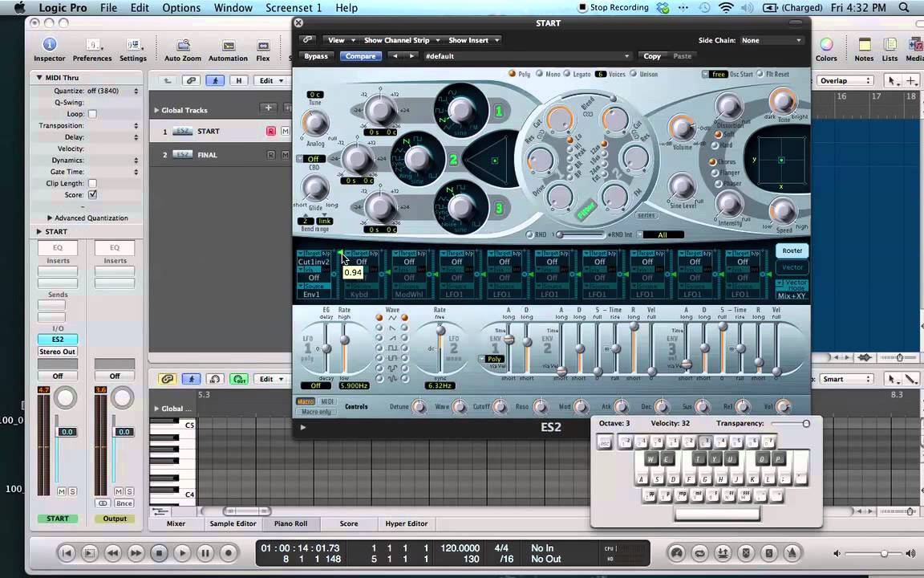Toggle the Score checkbox
This screenshot has height=578, width=924.
point(92,194)
